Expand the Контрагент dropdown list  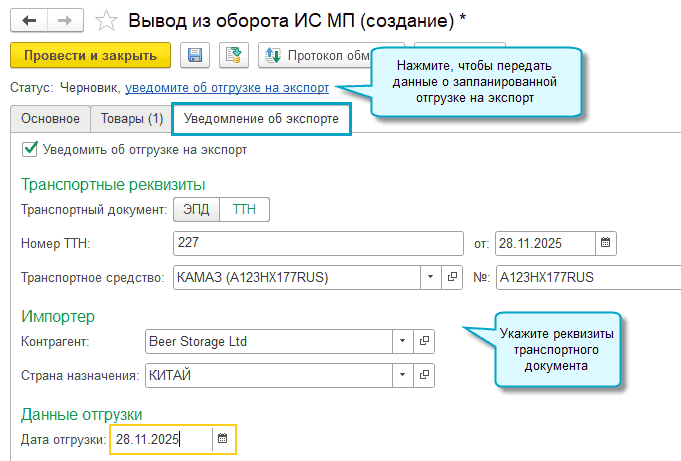[x=402, y=342]
